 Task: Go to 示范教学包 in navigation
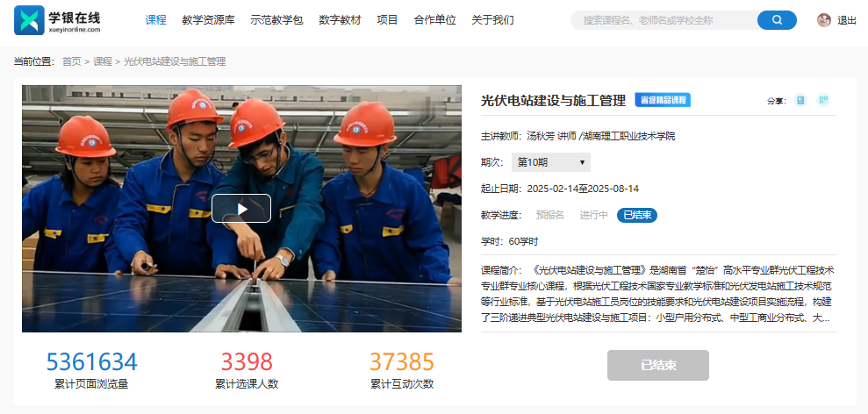[276, 20]
